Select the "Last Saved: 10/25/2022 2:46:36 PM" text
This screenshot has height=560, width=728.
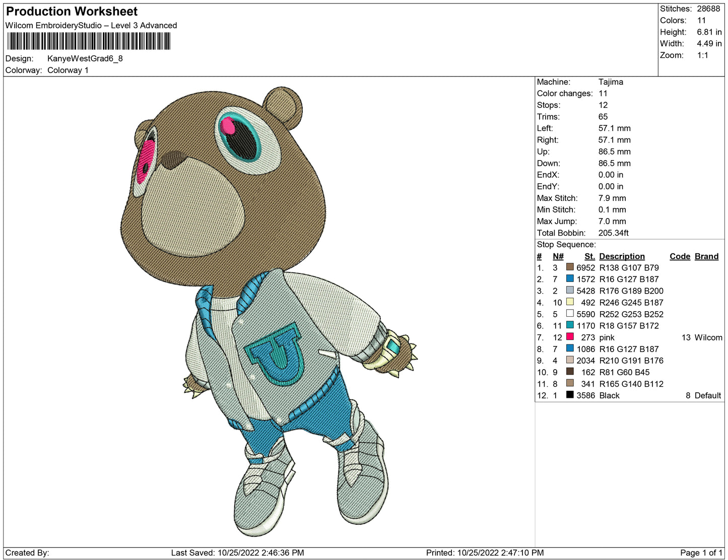(238, 552)
